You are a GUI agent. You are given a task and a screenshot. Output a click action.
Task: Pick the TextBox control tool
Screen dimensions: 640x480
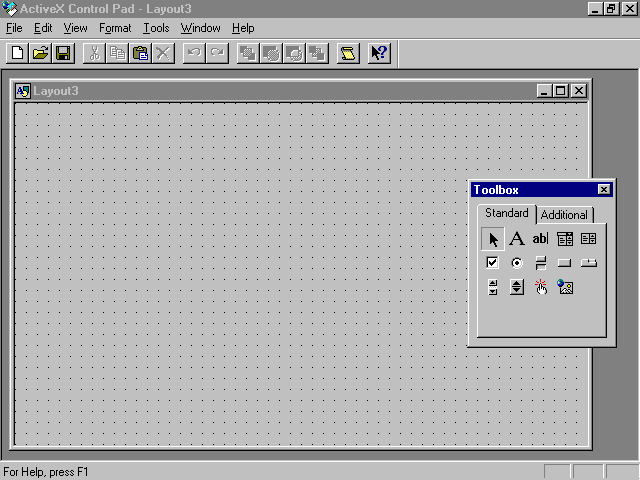click(540, 239)
